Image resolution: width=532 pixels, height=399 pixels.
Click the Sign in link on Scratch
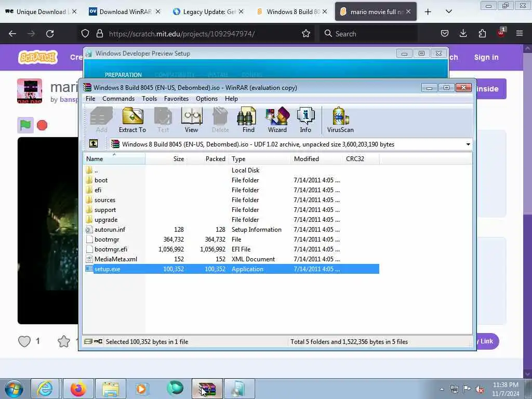[486, 57]
